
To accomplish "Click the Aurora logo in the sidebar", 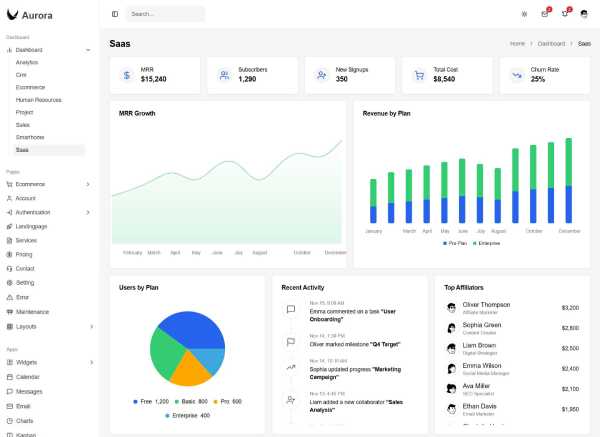I will tap(30, 14).
